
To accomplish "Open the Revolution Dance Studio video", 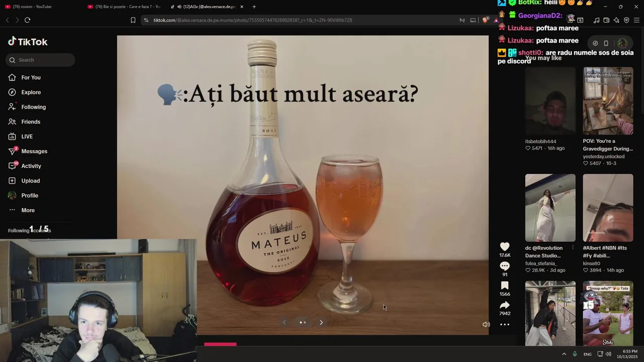I will pos(550,208).
